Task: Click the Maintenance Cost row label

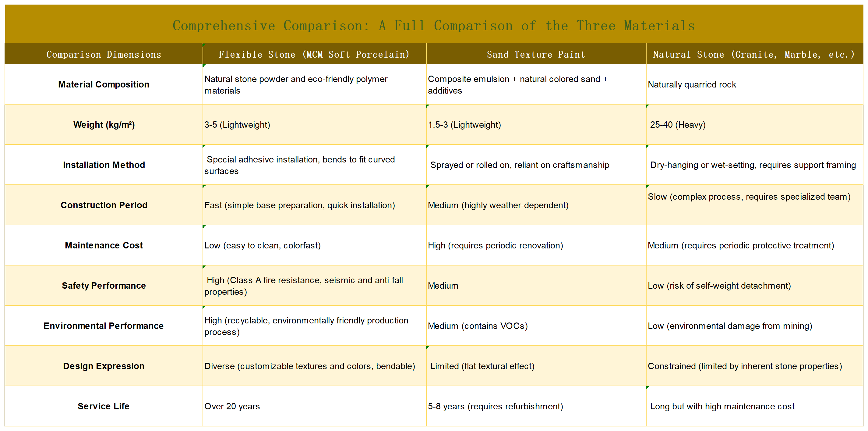Action: (x=104, y=245)
